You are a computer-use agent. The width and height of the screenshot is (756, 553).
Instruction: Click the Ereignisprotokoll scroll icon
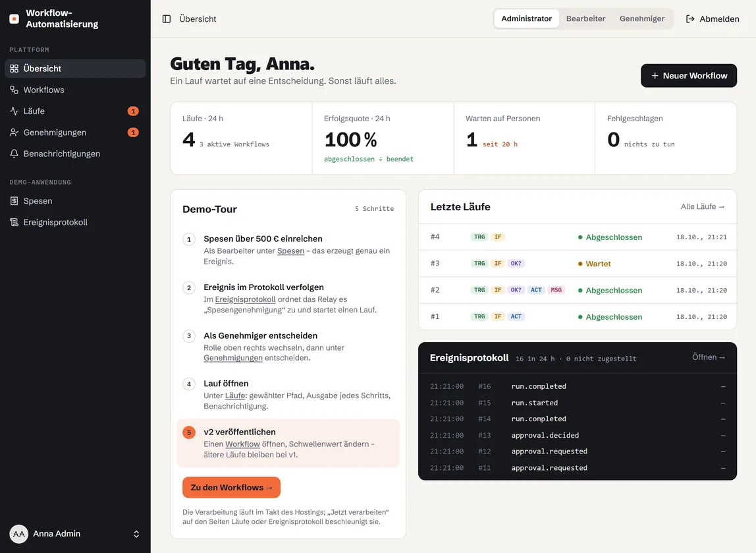[x=14, y=222]
